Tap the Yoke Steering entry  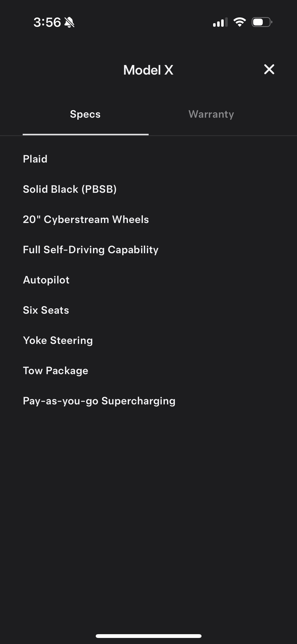58,340
